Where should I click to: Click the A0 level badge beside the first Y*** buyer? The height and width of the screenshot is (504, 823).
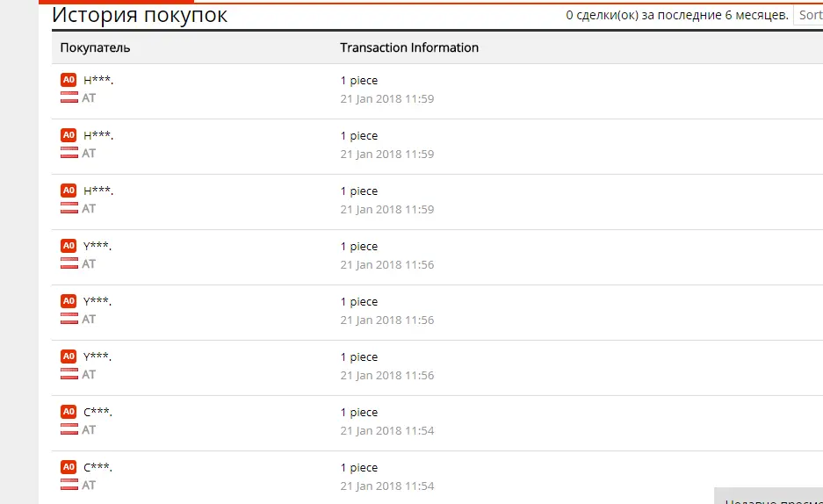coord(69,246)
